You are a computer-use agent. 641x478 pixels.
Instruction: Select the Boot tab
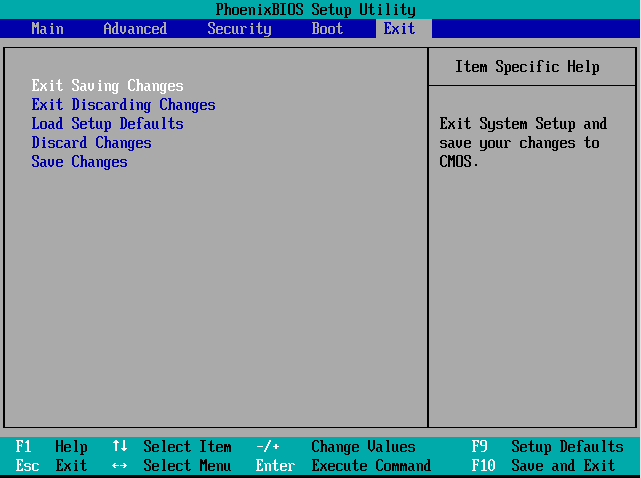coord(327,28)
